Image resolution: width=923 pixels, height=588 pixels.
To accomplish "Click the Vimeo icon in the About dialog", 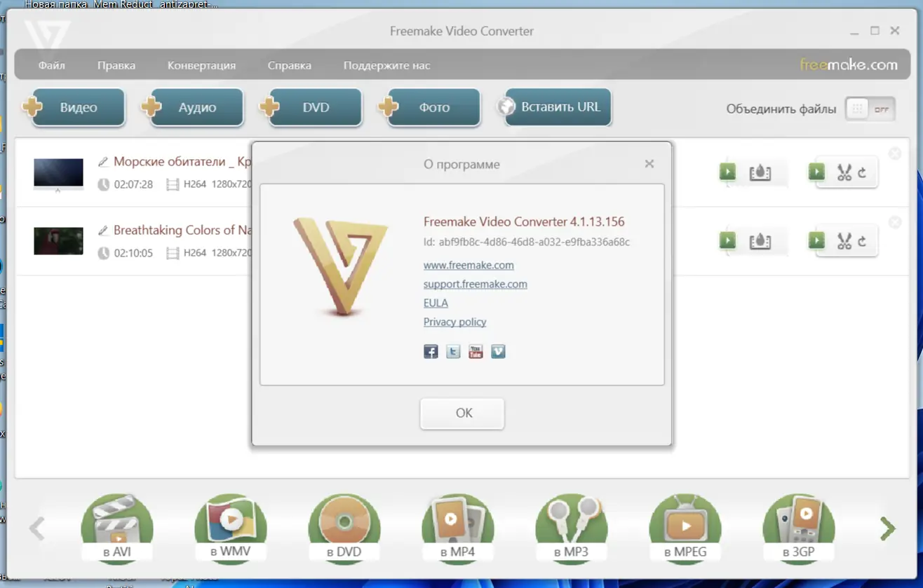I will tap(498, 352).
